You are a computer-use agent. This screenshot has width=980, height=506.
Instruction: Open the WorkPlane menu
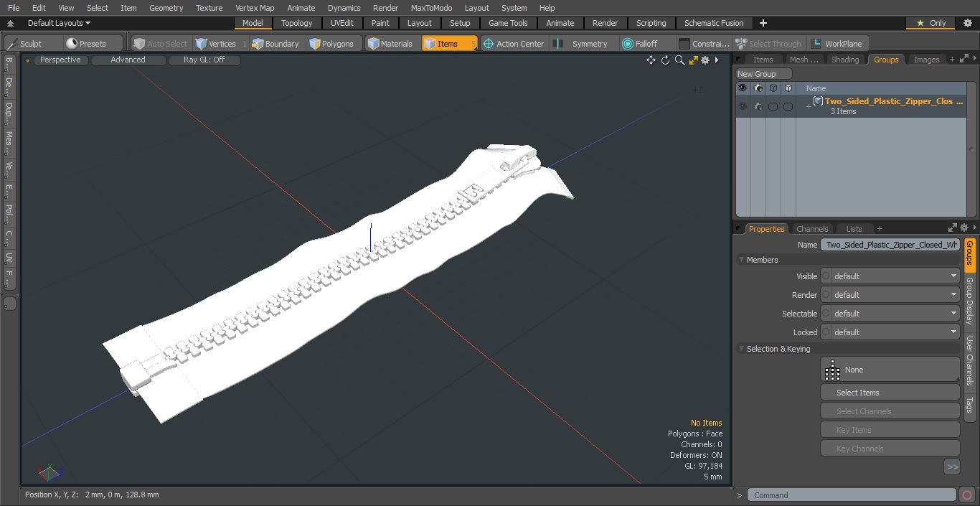tap(838, 44)
